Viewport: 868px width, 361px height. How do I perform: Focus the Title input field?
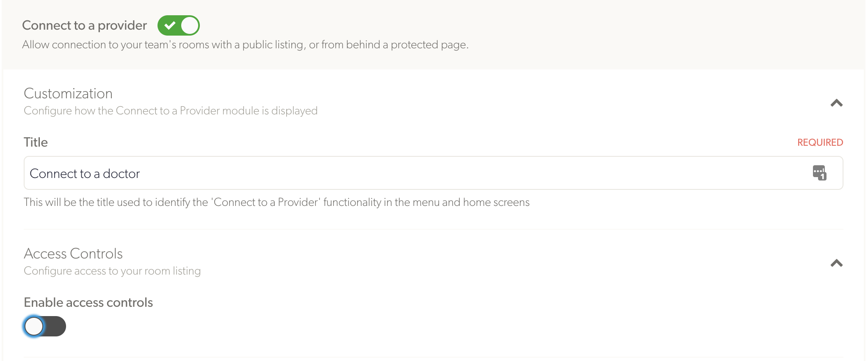pos(433,173)
